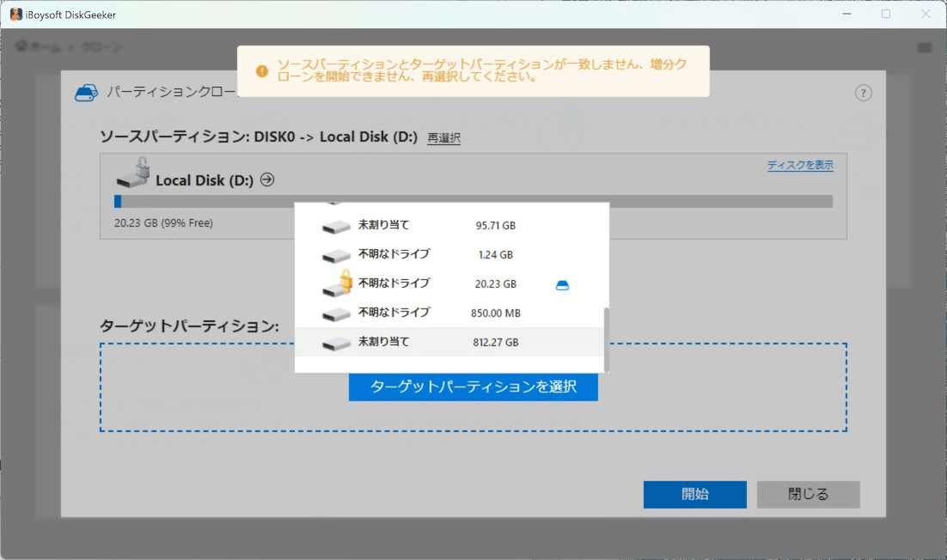Select the 不明なドライブ 1.24 GB entry

tap(449, 254)
